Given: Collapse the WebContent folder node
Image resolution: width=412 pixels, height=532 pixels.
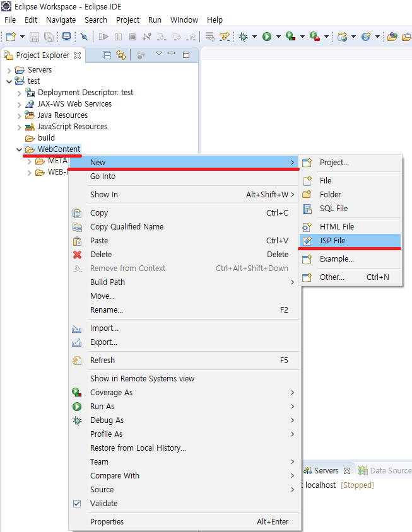Looking at the screenshot, I should tap(20, 149).
